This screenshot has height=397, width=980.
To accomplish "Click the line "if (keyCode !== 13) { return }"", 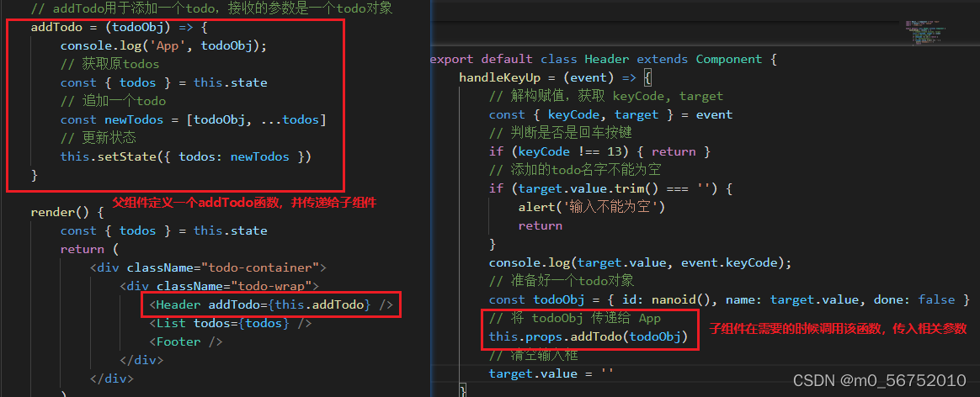I will click(x=599, y=151).
